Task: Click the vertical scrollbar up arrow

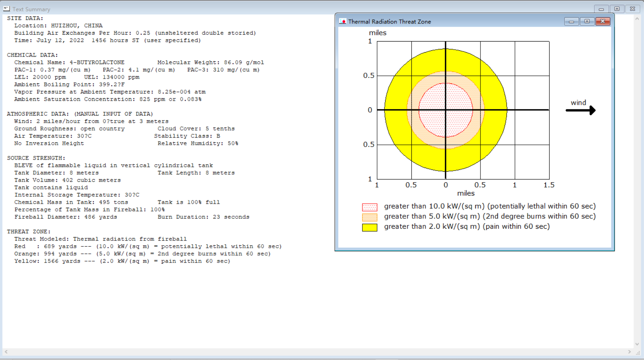Action: point(637,18)
